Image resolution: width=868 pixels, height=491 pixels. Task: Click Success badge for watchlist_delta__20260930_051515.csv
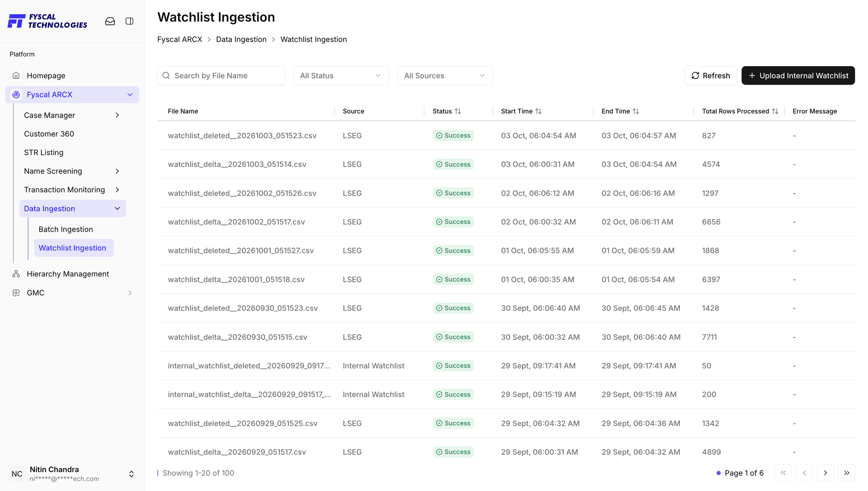[x=453, y=337]
